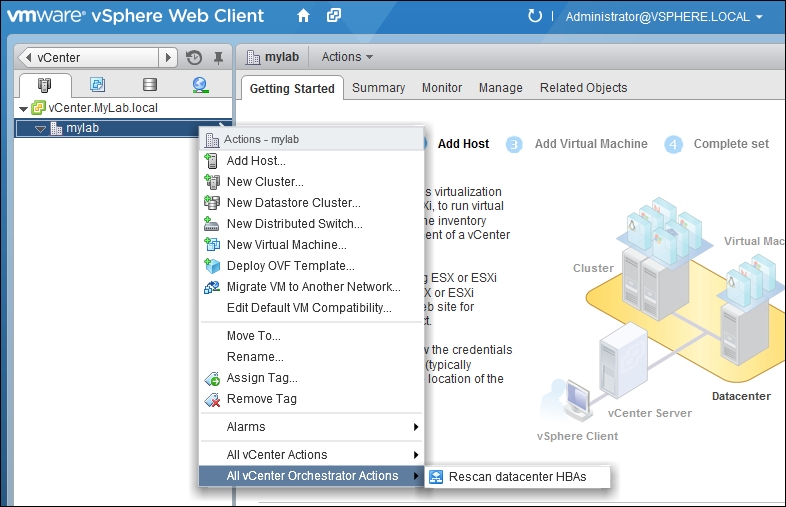
Task: Click the New Distributed Switch icon
Action: click(212, 224)
